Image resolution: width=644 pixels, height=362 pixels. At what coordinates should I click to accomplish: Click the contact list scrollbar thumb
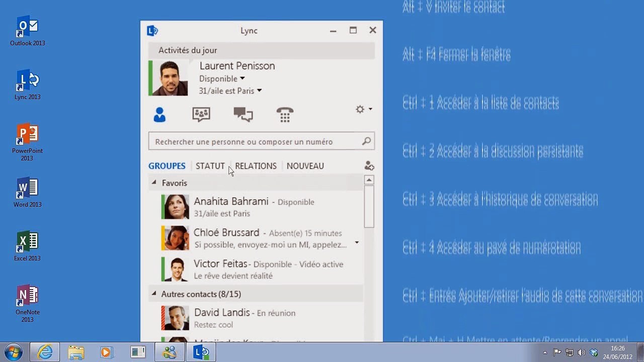369,207
